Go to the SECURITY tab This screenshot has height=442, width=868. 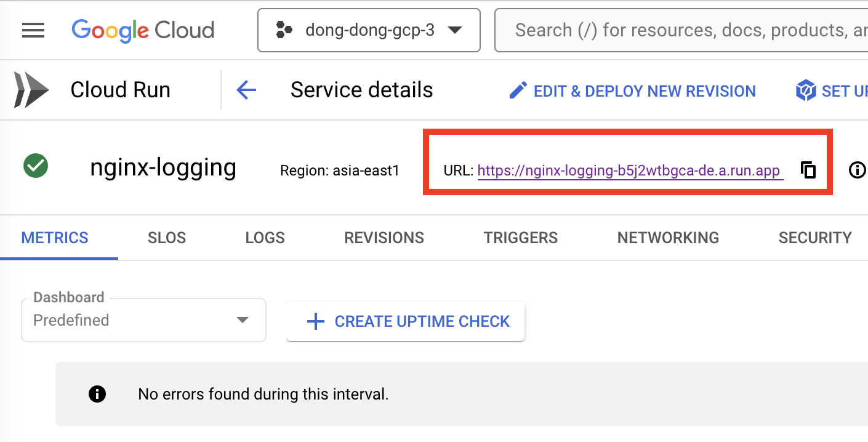click(x=814, y=238)
